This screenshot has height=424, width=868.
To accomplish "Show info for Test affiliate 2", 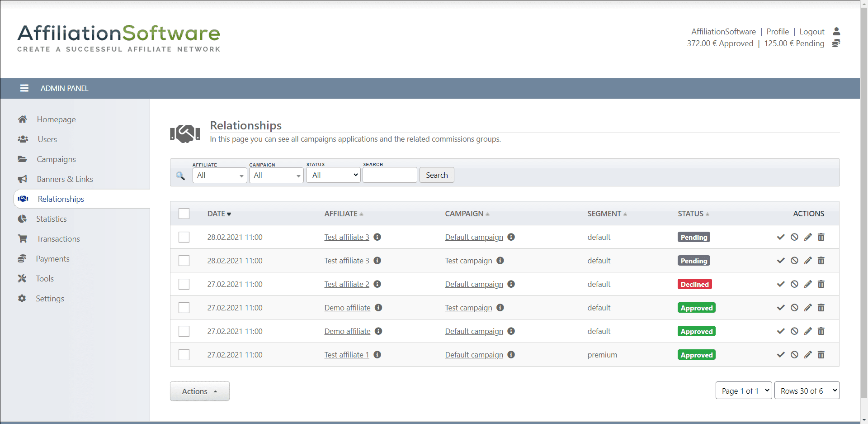I will pyautogui.click(x=377, y=284).
